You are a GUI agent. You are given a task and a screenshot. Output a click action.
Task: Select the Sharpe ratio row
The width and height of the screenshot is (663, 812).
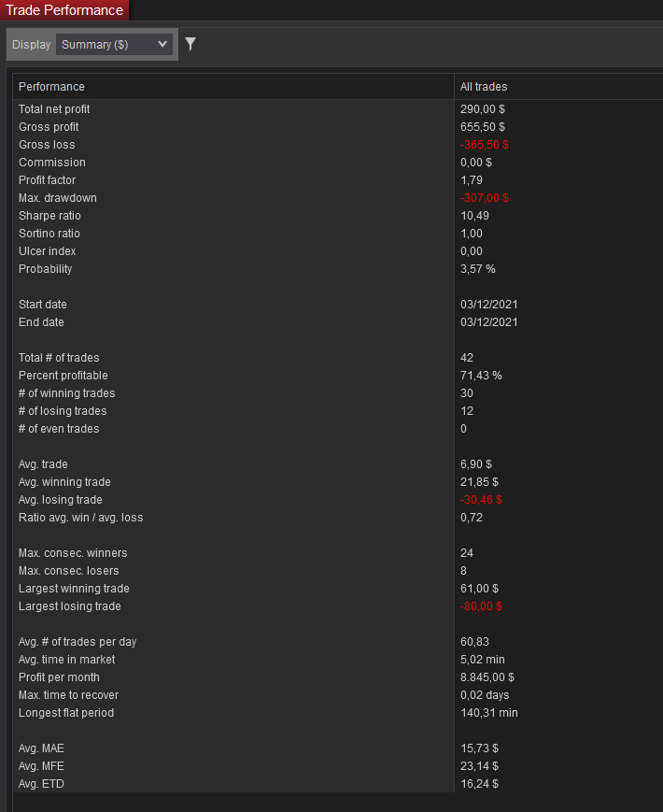(x=338, y=216)
